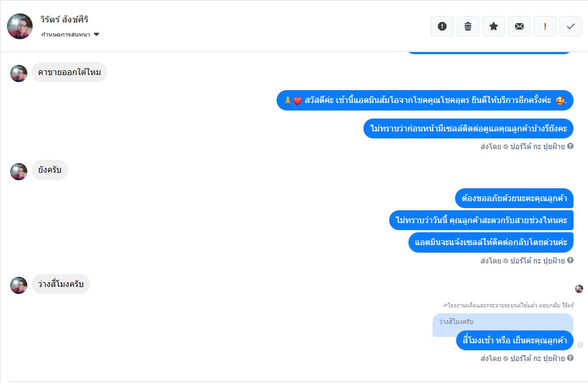Select สี่โมงเช้า หรือ เย็นคะคุณลูกค้า message bubble
Image resolution: width=588 pixels, height=383 pixels.
515,340
